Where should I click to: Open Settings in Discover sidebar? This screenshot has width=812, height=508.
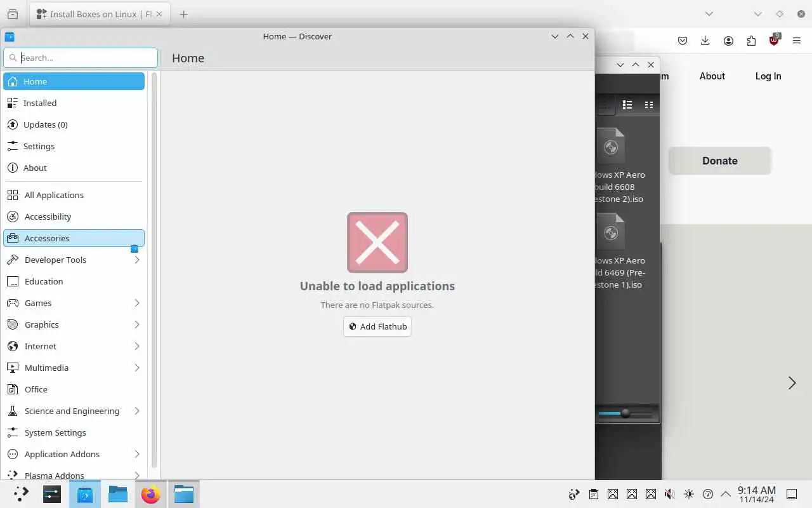[x=74, y=146]
